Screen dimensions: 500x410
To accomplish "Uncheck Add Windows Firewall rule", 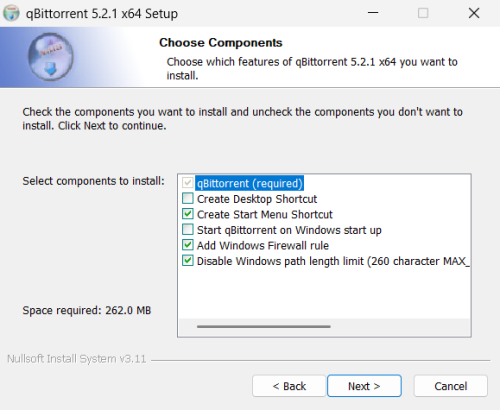I will (188, 245).
